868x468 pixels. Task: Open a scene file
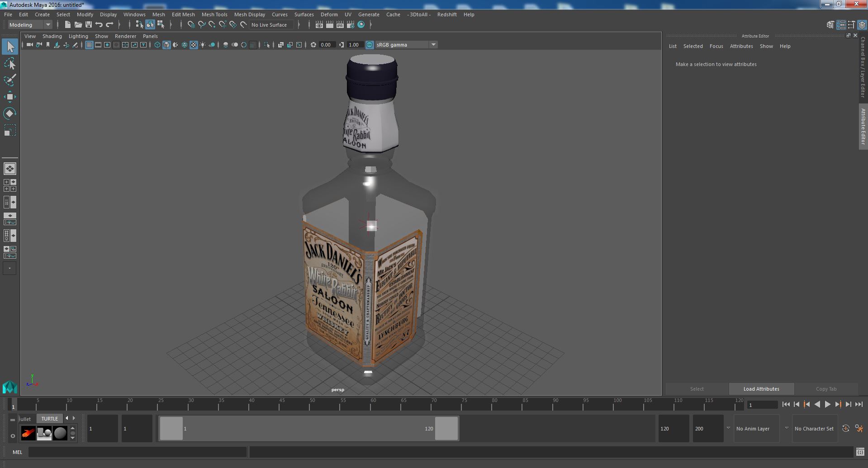click(x=78, y=25)
